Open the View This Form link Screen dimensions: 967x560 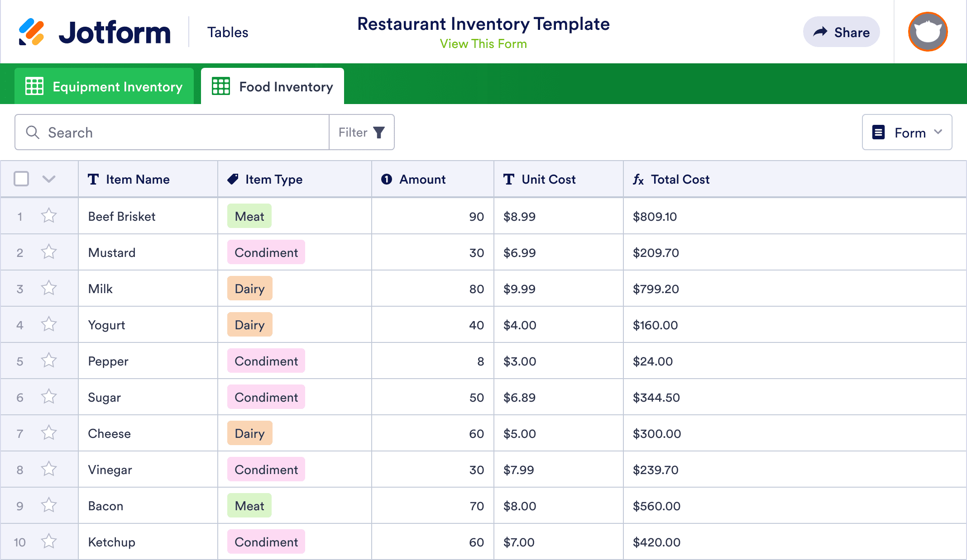[483, 44]
